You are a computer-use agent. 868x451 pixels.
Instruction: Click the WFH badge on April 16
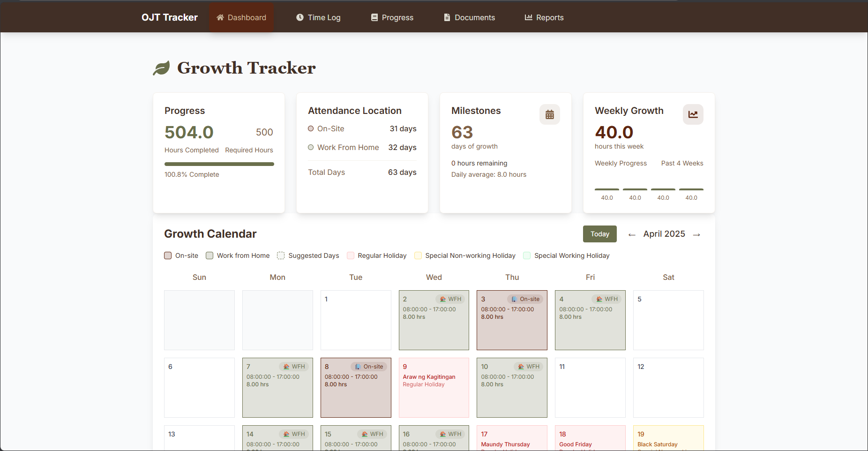click(x=450, y=434)
